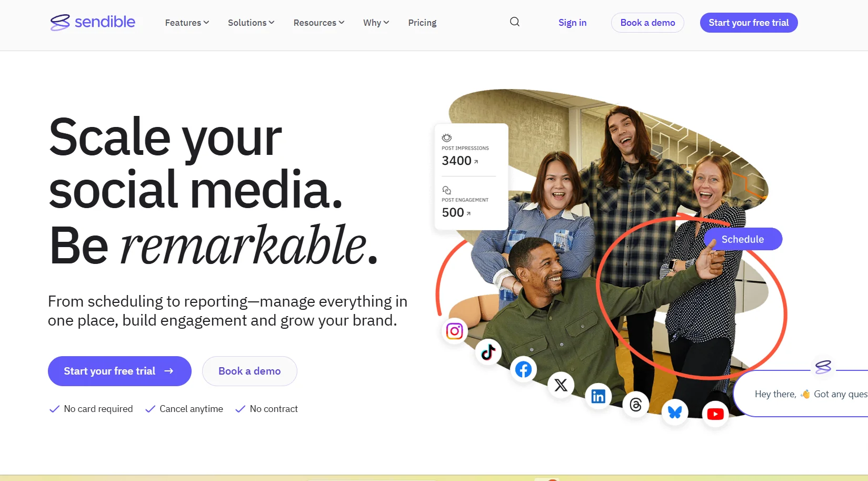
Task: Open the Resources dropdown menu
Action: 319,23
